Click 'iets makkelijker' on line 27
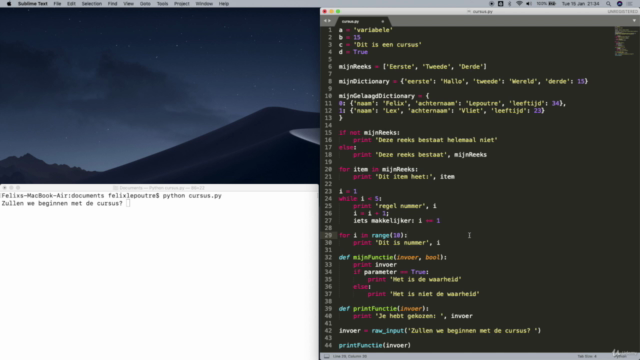The height and width of the screenshot is (360, 640). [x=382, y=221]
